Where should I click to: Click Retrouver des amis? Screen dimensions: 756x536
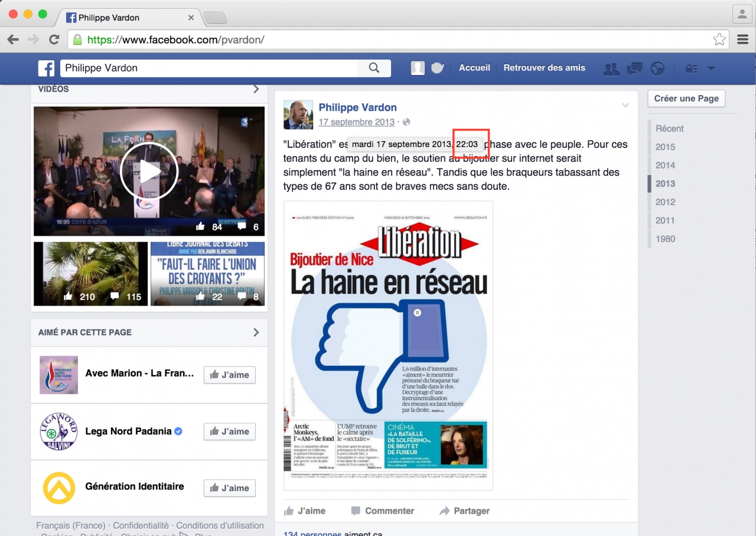[x=545, y=68]
